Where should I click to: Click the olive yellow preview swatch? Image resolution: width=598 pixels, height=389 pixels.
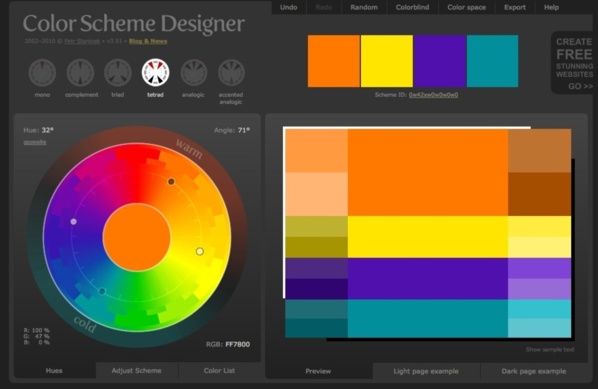(x=317, y=227)
